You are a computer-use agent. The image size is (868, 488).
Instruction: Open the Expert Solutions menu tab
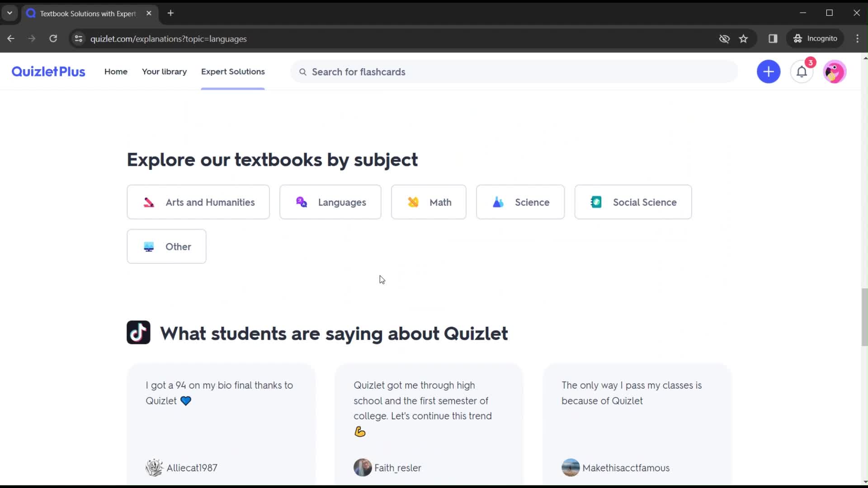coord(233,71)
